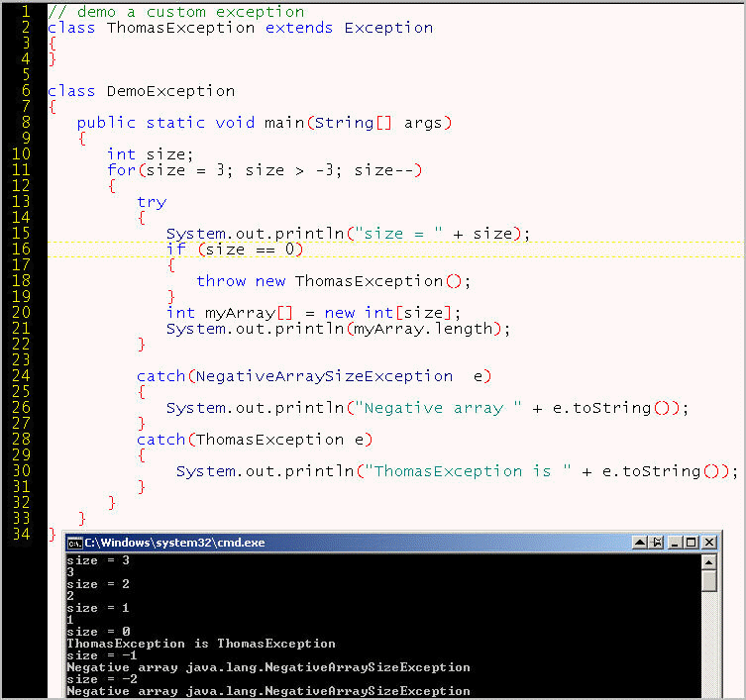Image resolution: width=746 pixels, height=700 pixels.
Task: Maximize the cmd.exe window
Action: click(692, 543)
